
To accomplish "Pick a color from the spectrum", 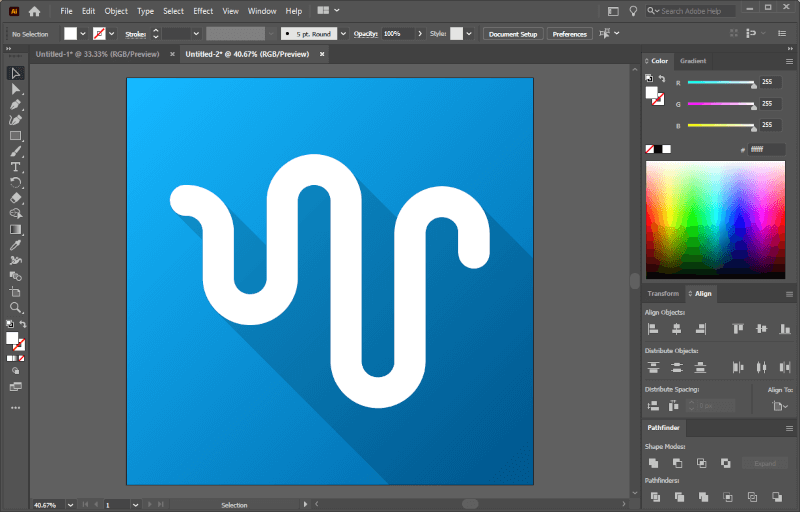I will 715,220.
